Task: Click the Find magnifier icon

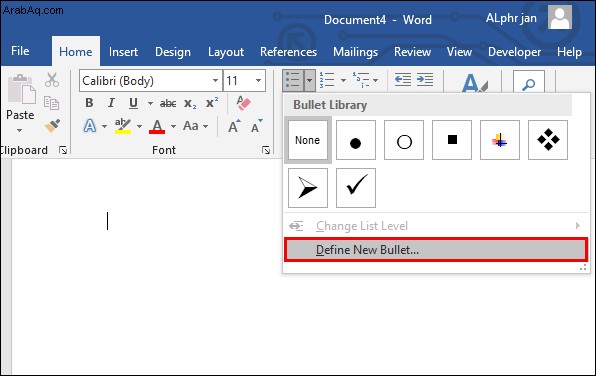Action: 529,82
